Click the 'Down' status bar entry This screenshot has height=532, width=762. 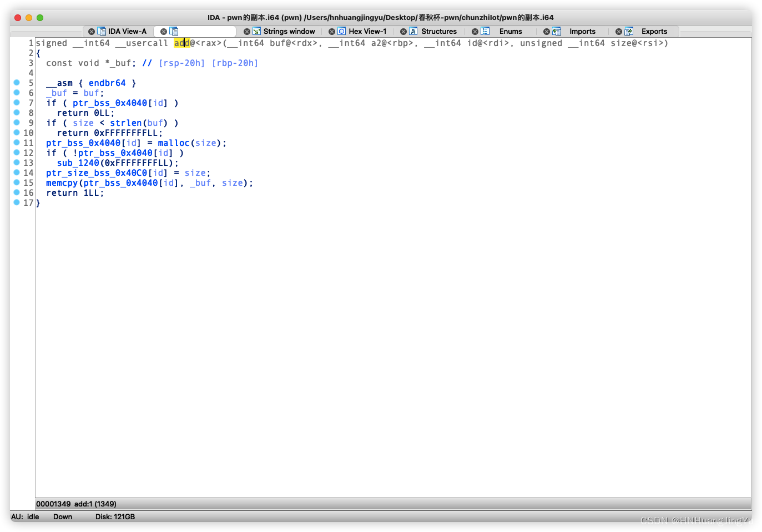63,517
